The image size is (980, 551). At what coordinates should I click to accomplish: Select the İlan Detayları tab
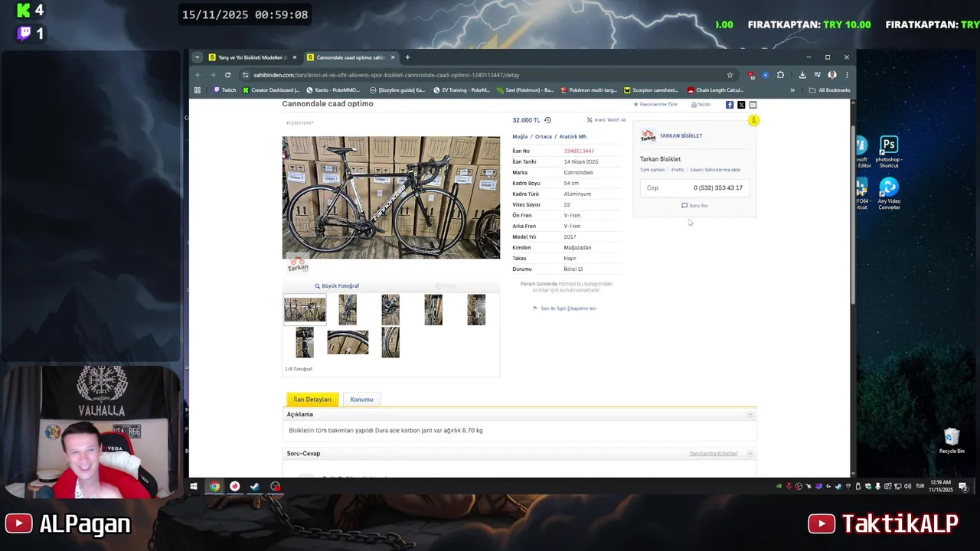pos(312,399)
